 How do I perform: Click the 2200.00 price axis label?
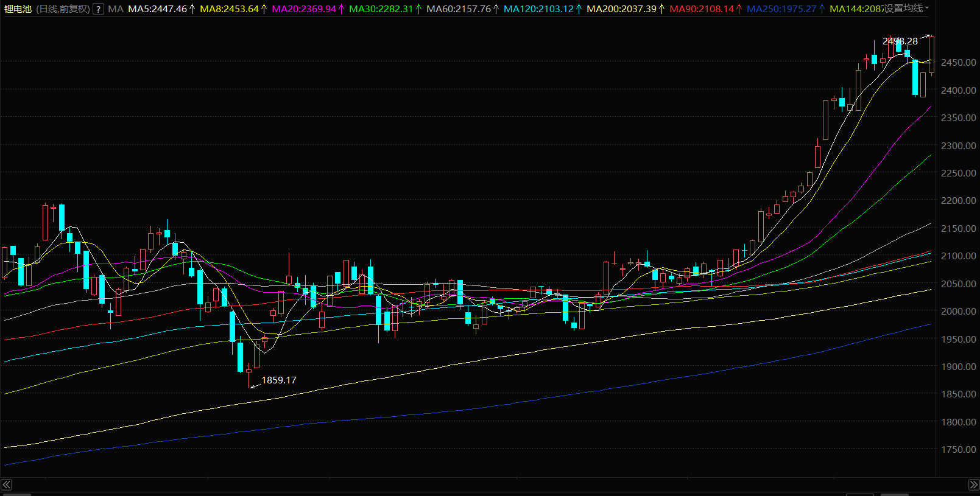pyautogui.click(x=959, y=201)
